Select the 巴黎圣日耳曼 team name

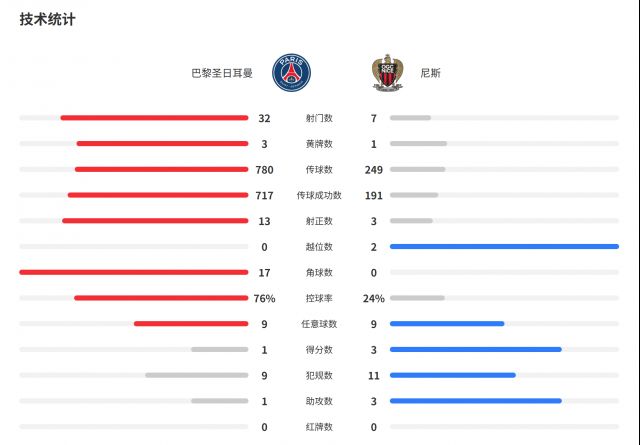(x=222, y=74)
